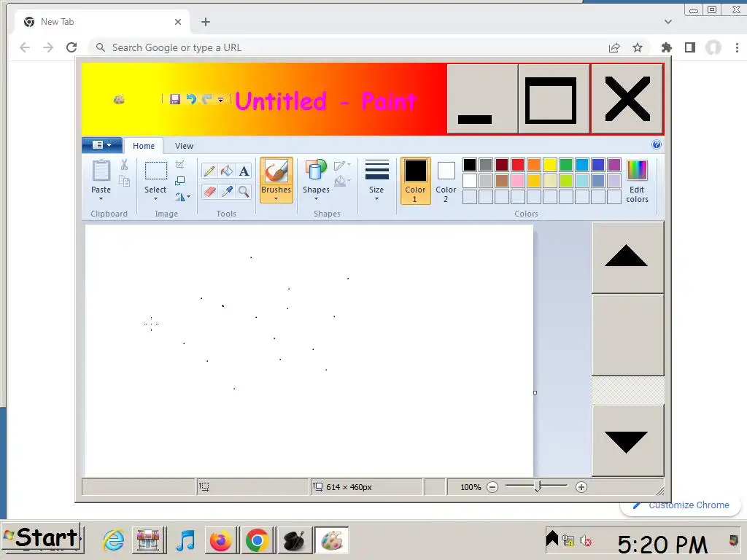Image resolution: width=747 pixels, height=560 pixels.
Task: Click Internet Explorer icon in taskbar
Action: point(113,540)
